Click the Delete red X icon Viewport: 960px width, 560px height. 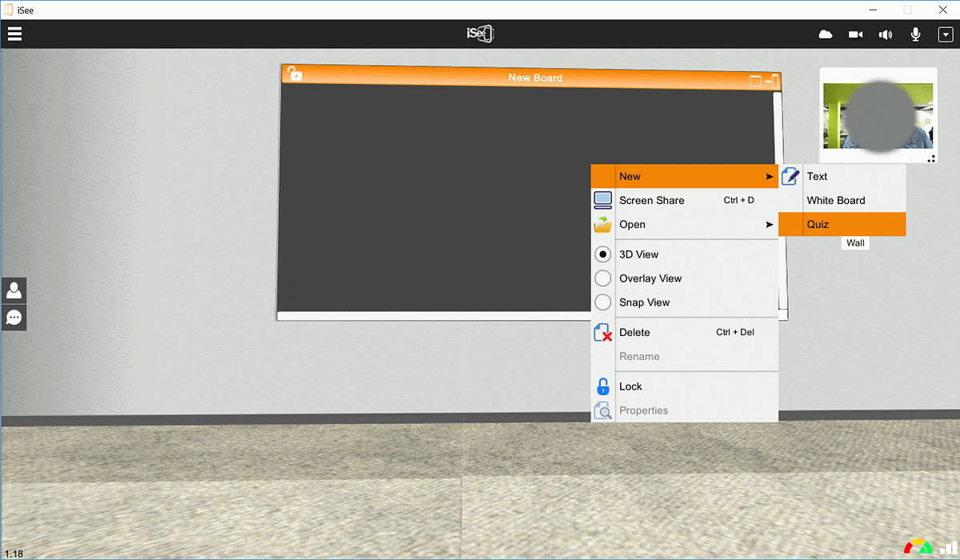(603, 333)
